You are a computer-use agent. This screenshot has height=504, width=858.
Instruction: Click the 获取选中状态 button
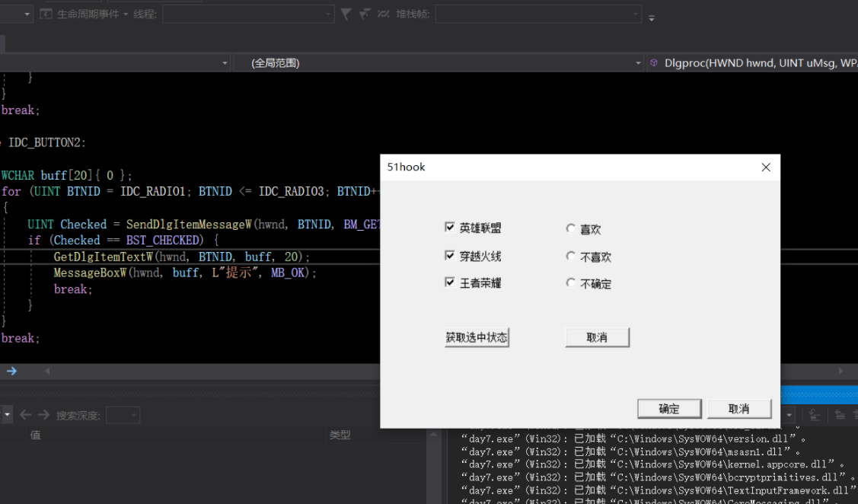coord(477,337)
